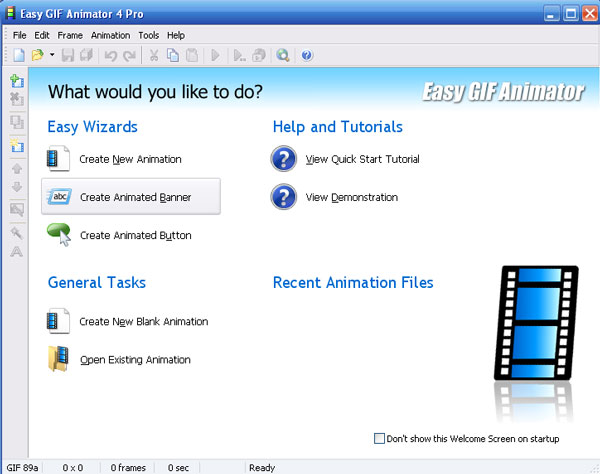Select Open Existing Animation

tap(135, 360)
